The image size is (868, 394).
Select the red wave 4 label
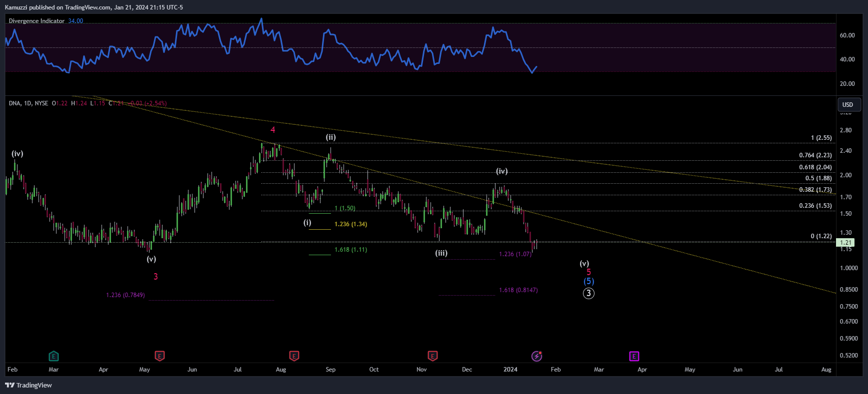[273, 130]
